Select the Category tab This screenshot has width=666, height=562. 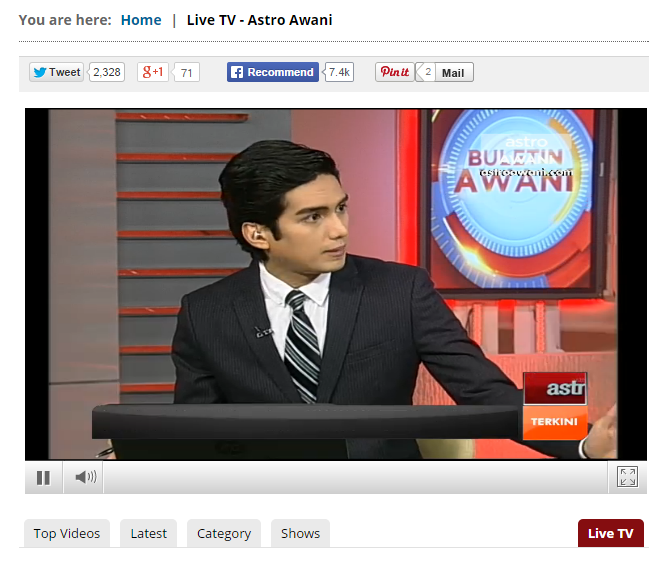[224, 533]
